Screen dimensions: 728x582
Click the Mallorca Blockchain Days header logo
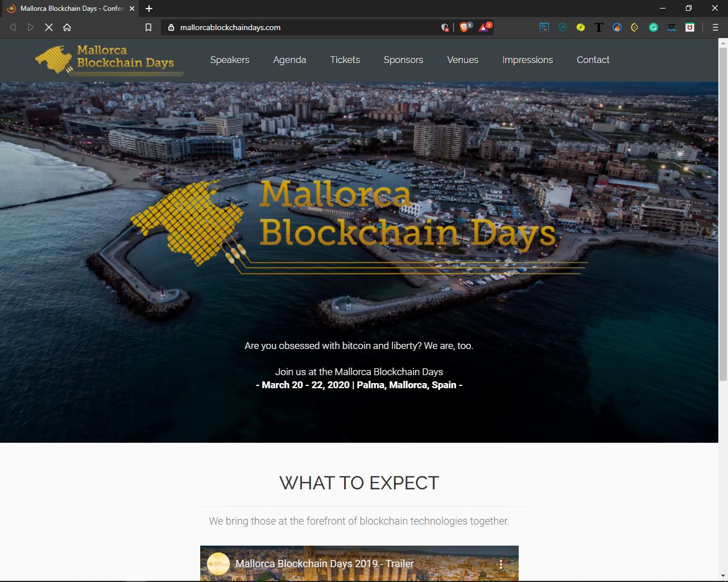click(x=109, y=59)
